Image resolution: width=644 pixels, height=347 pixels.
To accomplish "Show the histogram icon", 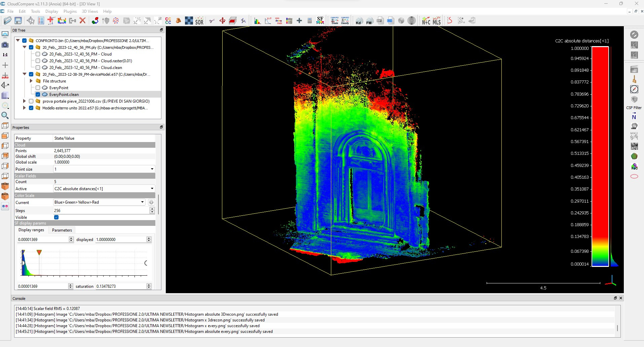I will 257,21.
